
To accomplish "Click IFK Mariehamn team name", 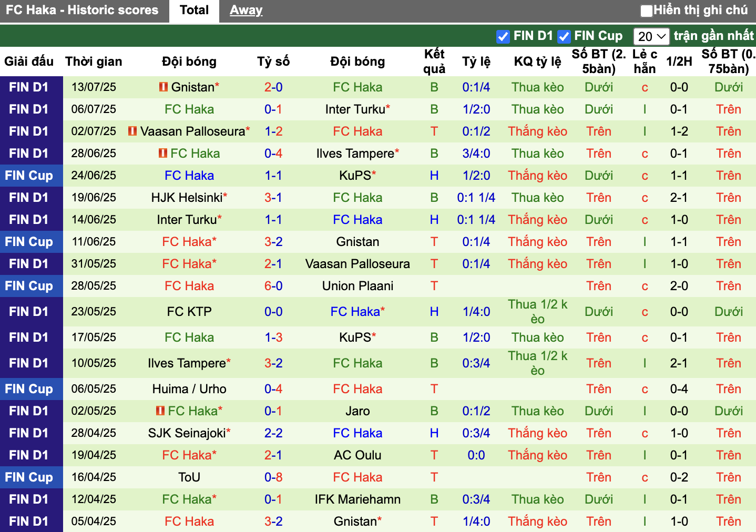I will (357, 499).
